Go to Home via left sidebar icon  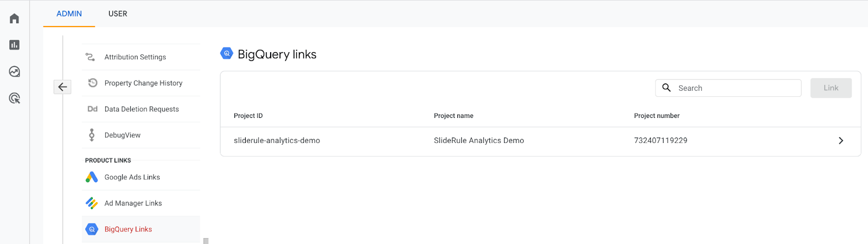pyautogui.click(x=15, y=18)
